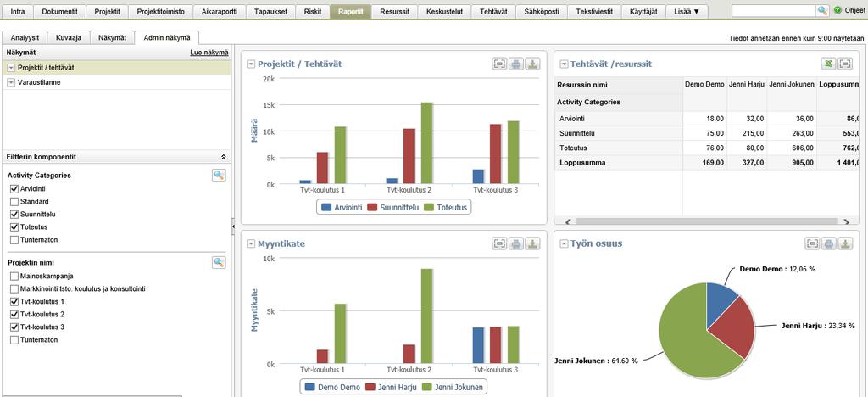Print the Projektit / Tehtävät chart
868x397 pixels.
pyautogui.click(x=516, y=64)
